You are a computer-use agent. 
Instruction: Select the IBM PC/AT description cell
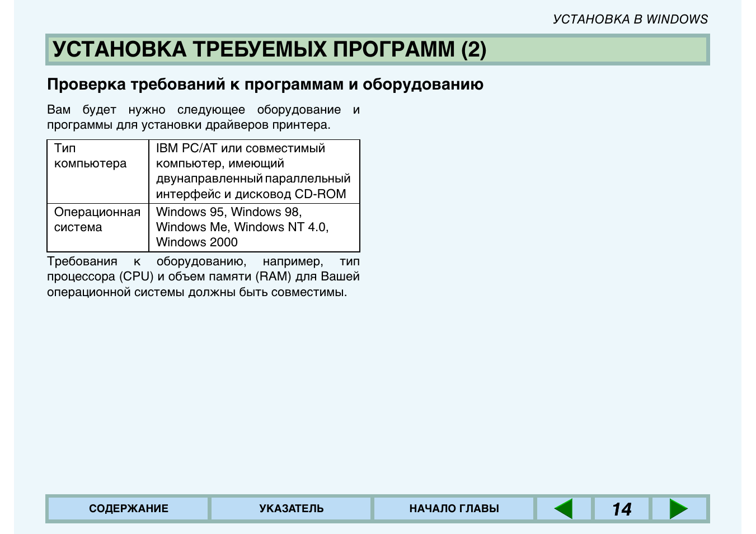pos(253,171)
